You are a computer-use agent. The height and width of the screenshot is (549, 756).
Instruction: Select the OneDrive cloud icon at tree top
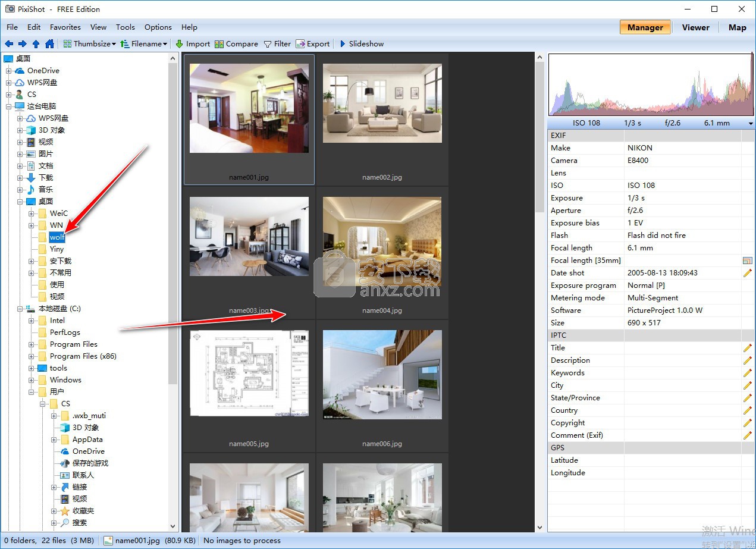pos(20,71)
